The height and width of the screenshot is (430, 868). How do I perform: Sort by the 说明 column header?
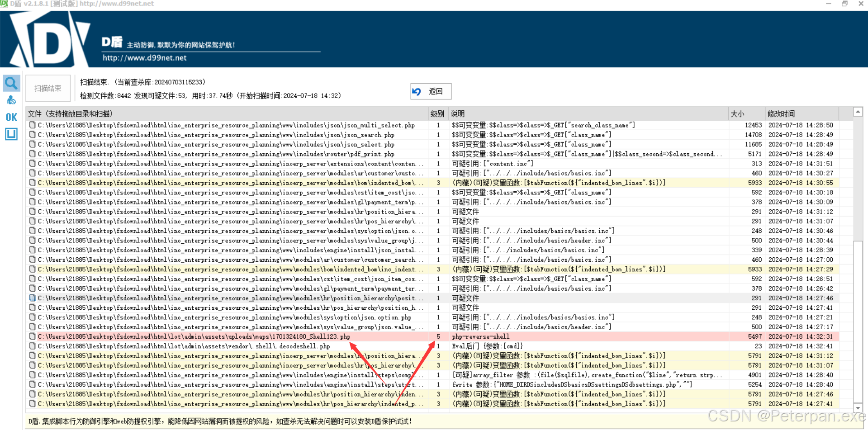pos(588,113)
